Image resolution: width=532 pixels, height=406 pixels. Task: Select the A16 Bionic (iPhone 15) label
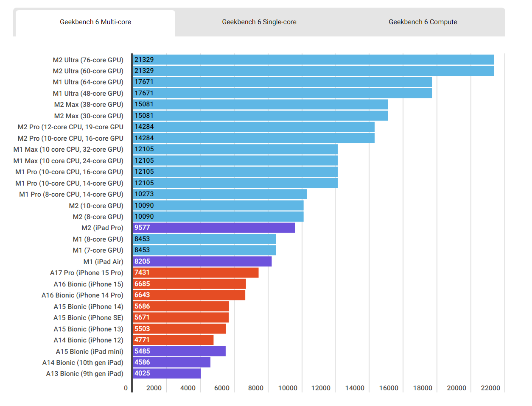[89, 284]
